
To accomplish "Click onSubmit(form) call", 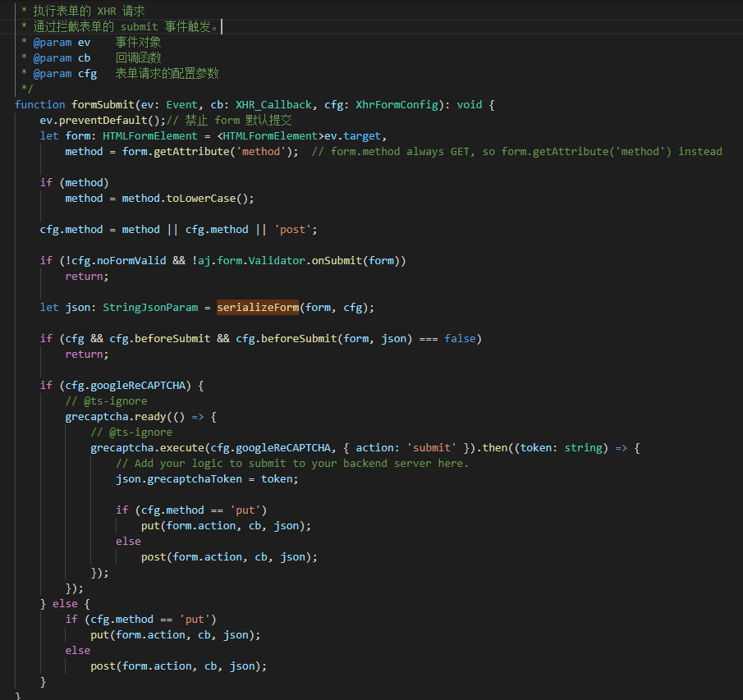I will [355, 261].
